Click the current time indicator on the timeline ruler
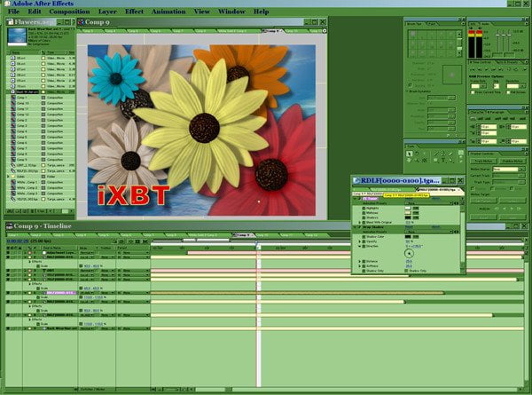This screenshot has width=532, height=395. pos(257,244)
